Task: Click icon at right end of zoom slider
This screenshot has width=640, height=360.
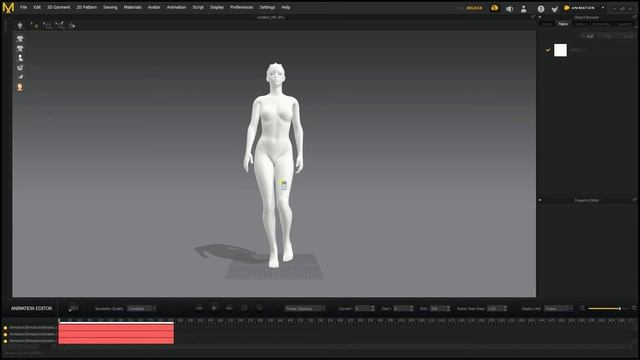Action: coord(634,308)
